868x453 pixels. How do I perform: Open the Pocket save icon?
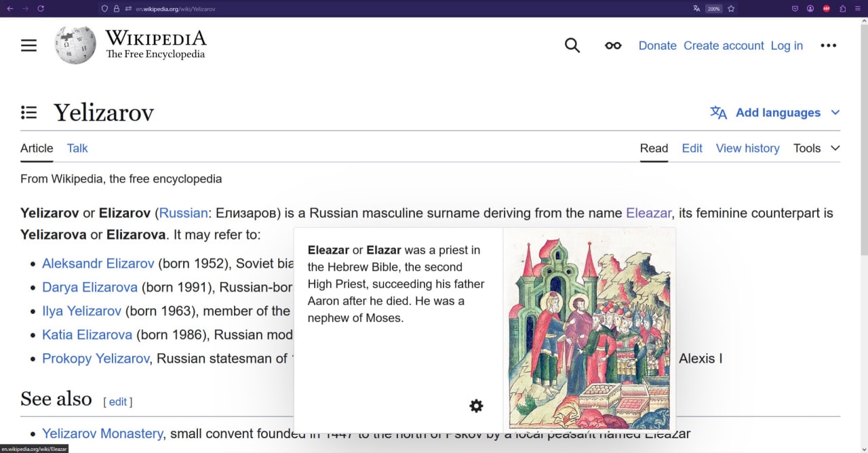click(x=795, y=9)
